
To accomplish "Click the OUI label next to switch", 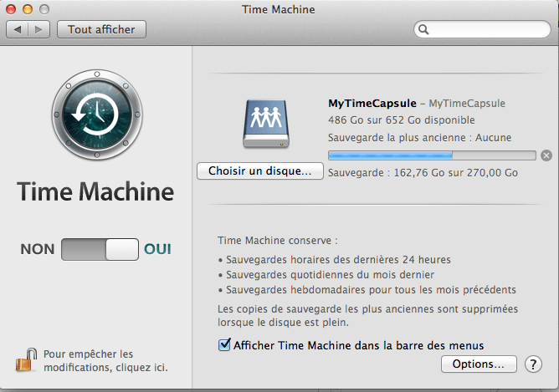I will [x=157, y=249].
